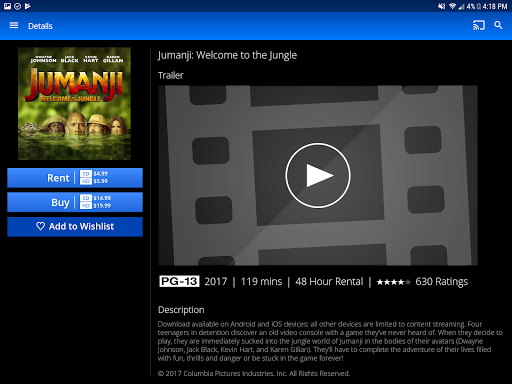Tap the mute icon in status bar
Viewport: 512px width, 384px height.
click(441, 6)
